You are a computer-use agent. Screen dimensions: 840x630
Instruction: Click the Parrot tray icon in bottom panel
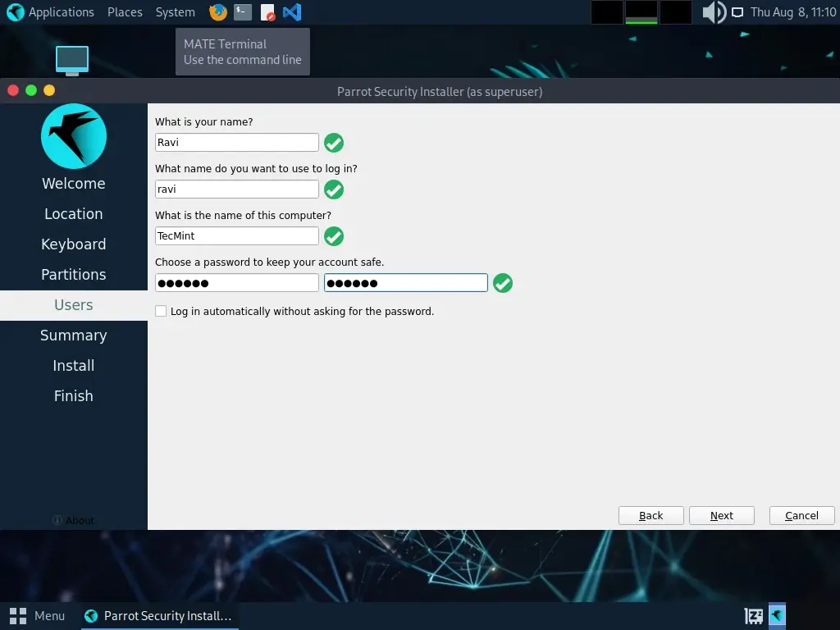[777, 615]
